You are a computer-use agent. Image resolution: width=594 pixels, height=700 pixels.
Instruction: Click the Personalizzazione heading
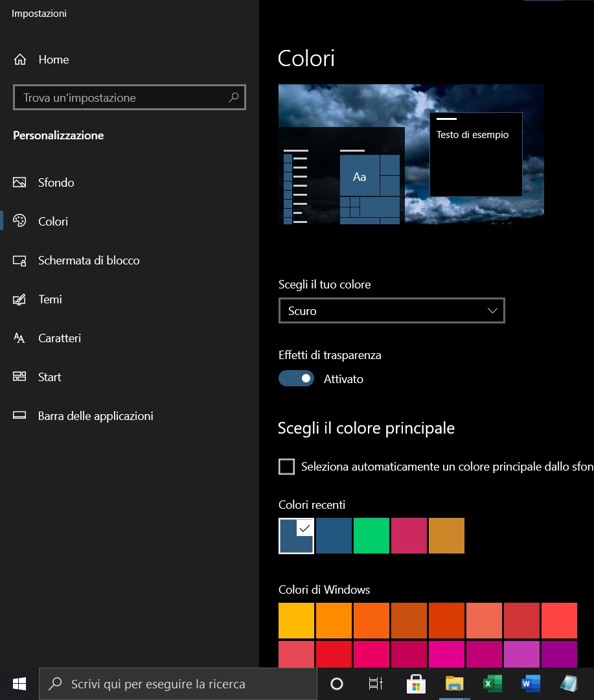pyautogui.click(x=58, y=135)
